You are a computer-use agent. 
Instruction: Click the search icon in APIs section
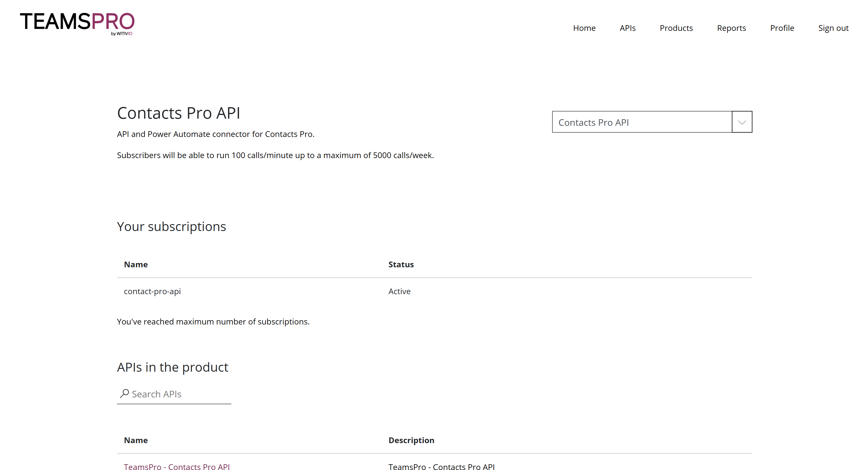[x=124, y=394]
